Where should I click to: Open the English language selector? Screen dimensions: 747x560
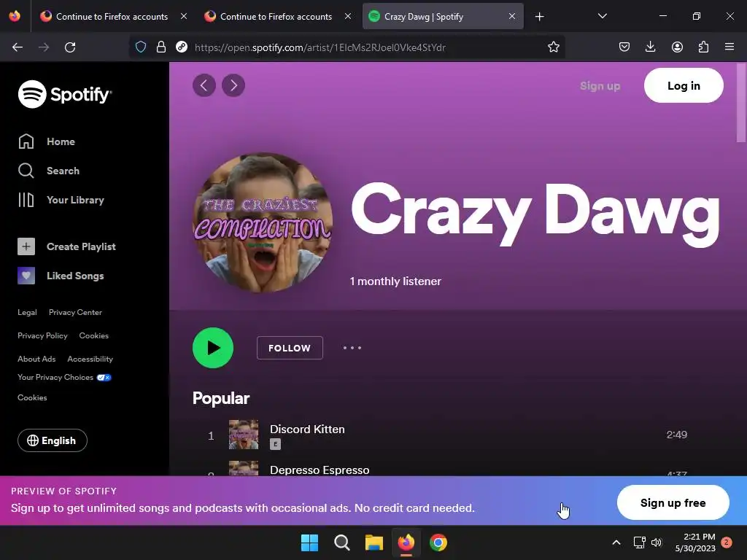tap(53, 440)
